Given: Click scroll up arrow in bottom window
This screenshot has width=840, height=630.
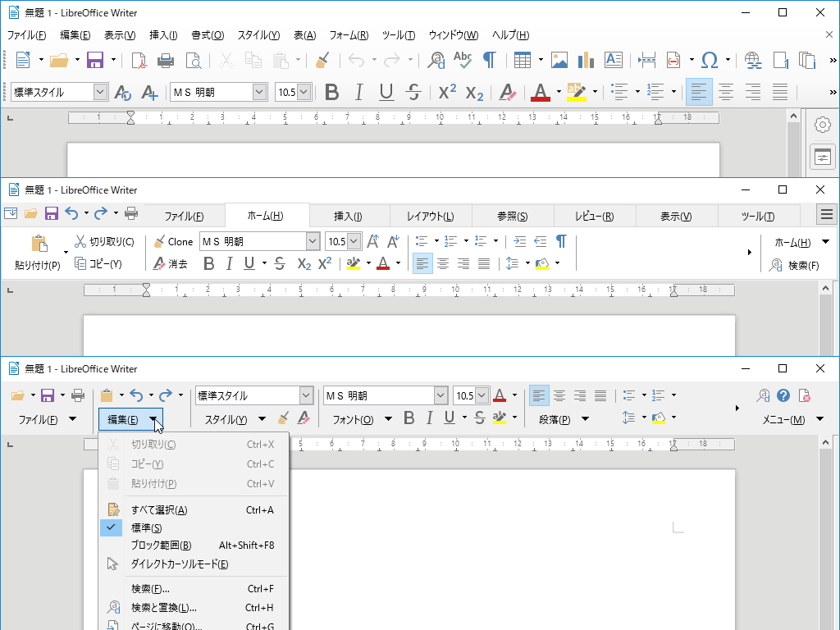Looking at the screenshot, I should click(825, 442).
